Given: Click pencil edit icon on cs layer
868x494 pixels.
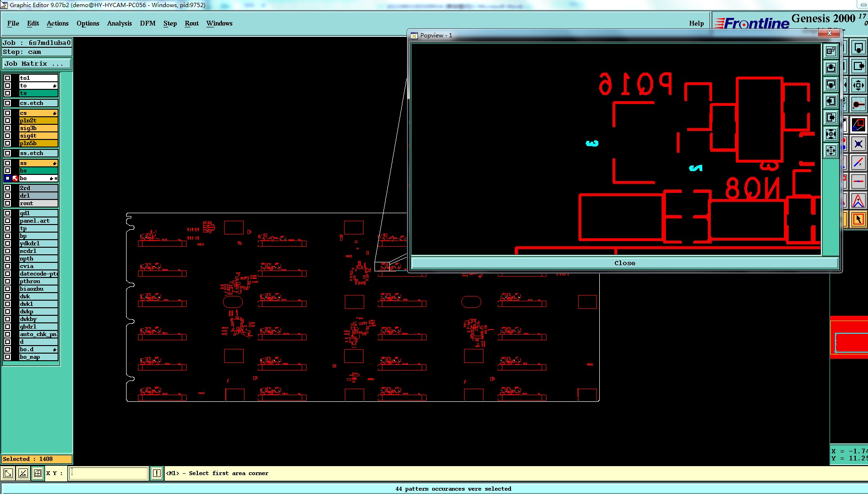Looking at the screenshot, I should click(x=55, y=113).
